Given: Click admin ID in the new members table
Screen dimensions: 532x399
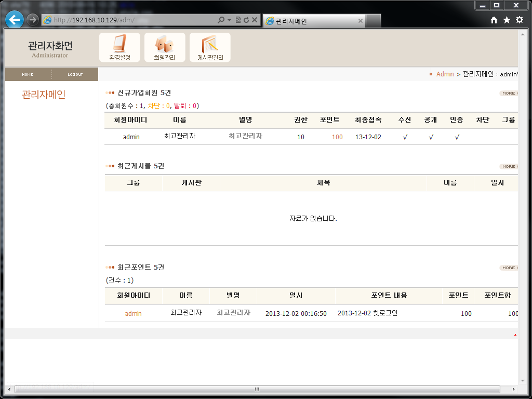Looking at the screenshot, I should click(131, 137).
